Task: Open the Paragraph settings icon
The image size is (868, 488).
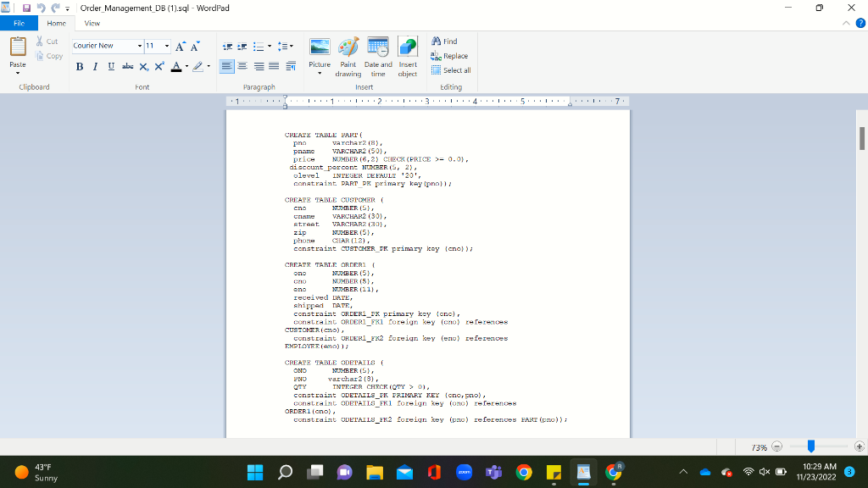Action: click(291, 66)
